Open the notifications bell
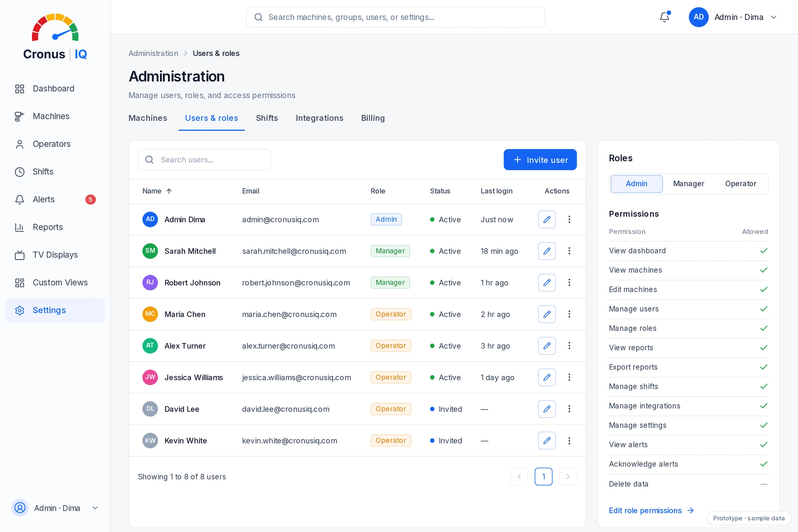798x532 pixels. click(x=664, y=17)
